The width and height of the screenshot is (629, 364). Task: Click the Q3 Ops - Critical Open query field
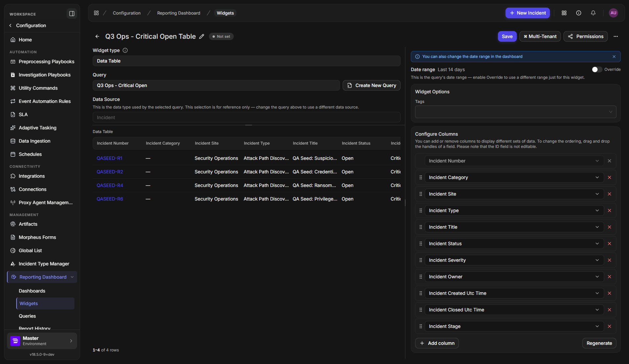(x=216, y=85)
